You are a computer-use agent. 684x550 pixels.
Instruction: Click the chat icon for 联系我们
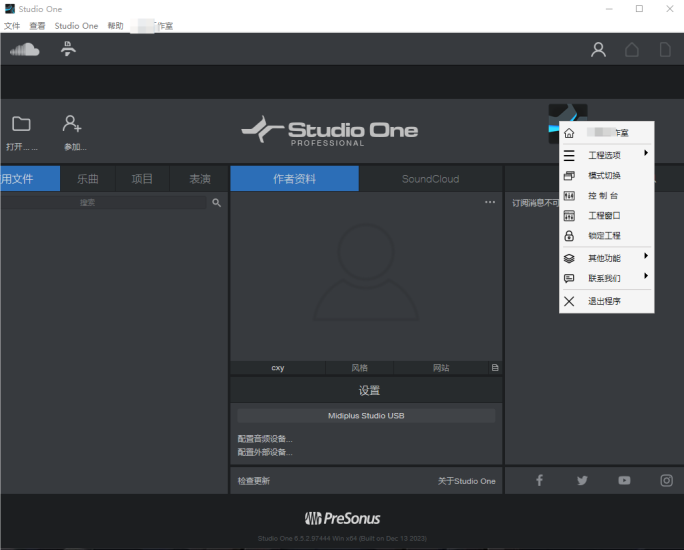pos(569,278)
